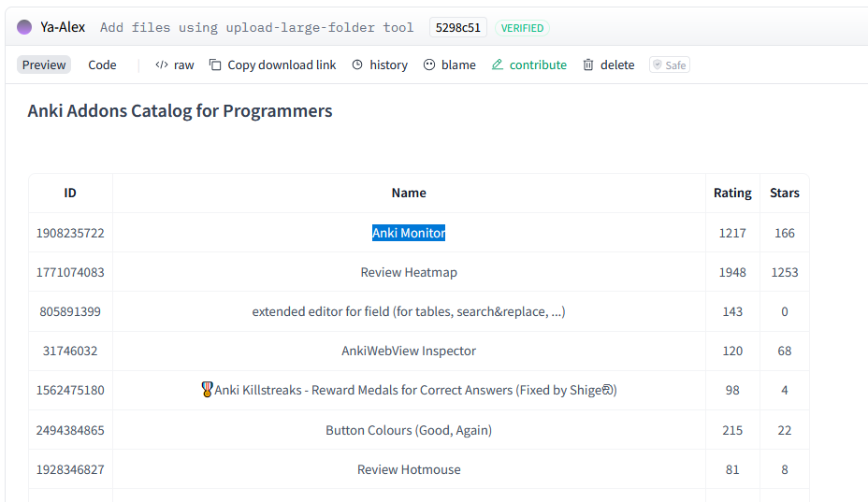Click the Rating column header
Image resolution: width=868 pixels, height=502 pixels.
pos(732,193)
